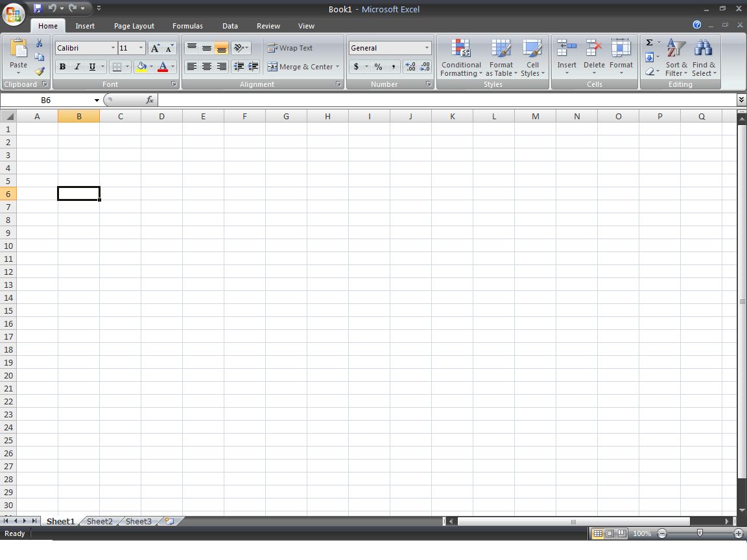
Task: Toggle center text alignment
Action: point(206,67)
